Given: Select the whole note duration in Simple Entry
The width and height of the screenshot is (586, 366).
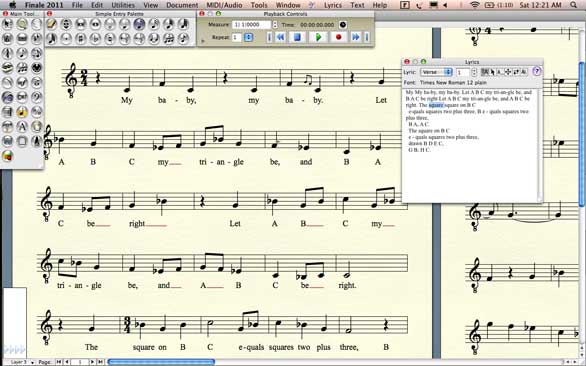Looking at the screenshot, I should [95, 24].
